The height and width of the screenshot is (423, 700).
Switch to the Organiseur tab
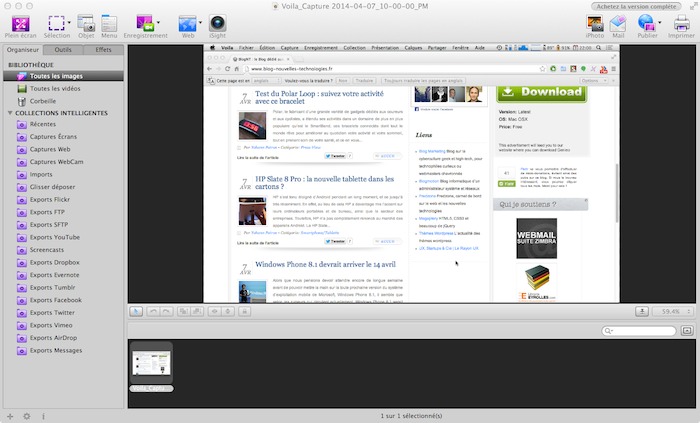click(x=23, y=50)
